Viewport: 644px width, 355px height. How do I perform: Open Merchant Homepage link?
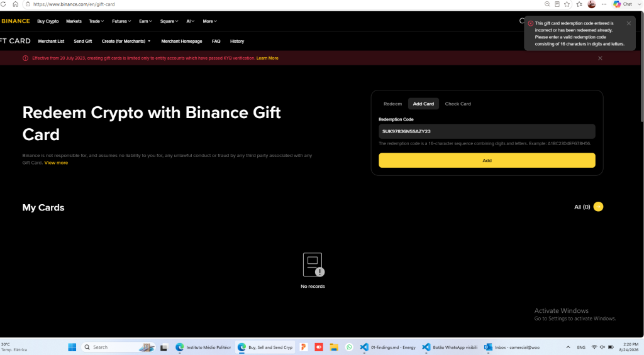pyautogui.click(x=182, y=41)
